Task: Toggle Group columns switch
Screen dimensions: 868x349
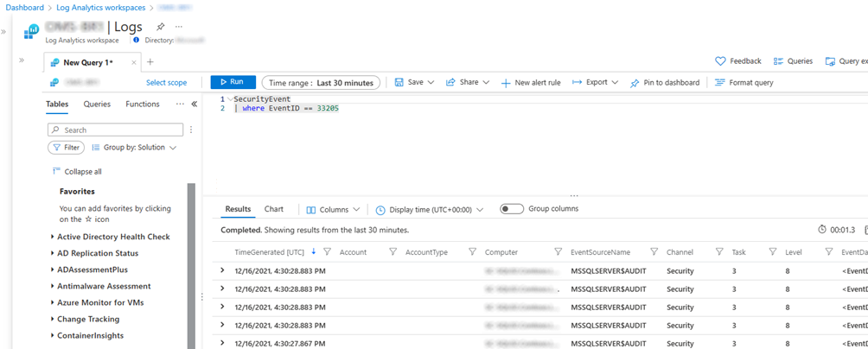Action: coord(512,209)
